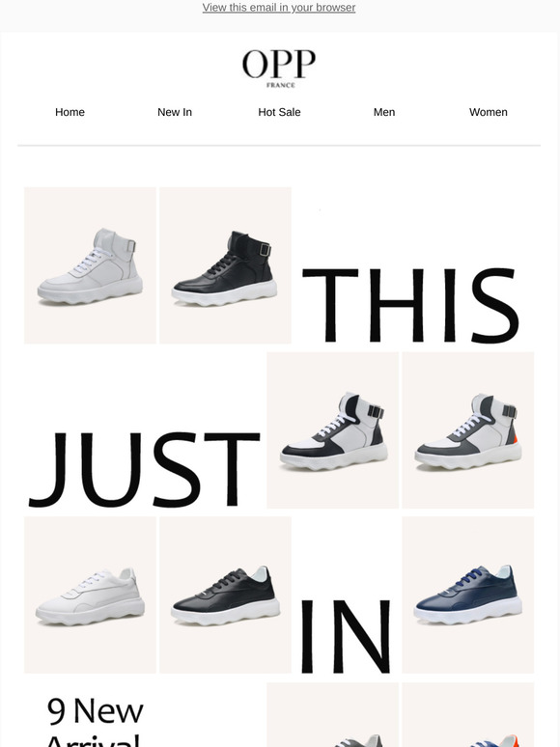Open the View this email in your browser link
This screenshot has height=747, width=560.
(x=279, y=8)
